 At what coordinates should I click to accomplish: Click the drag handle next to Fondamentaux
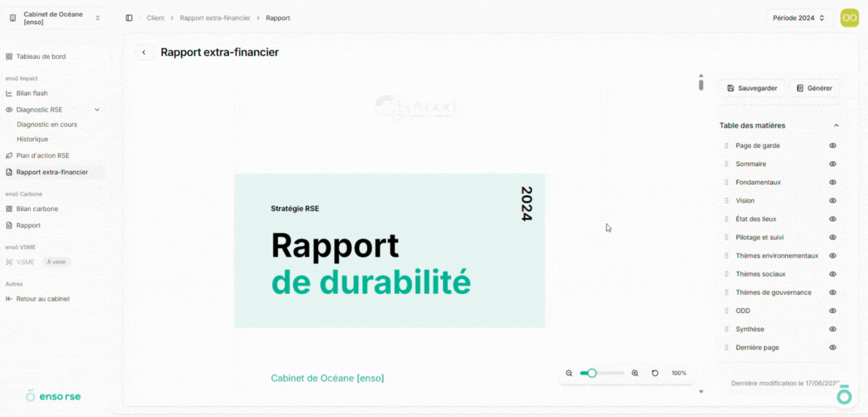[727, 182]
